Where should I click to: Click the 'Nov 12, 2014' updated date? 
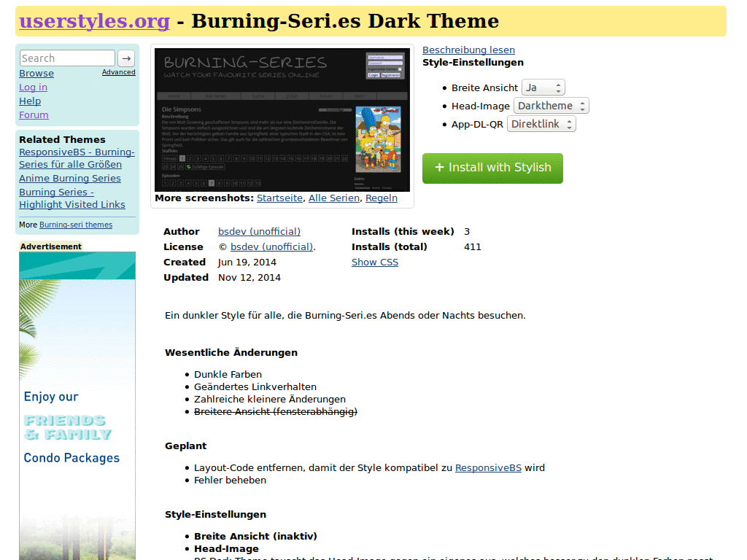point(249,277)
